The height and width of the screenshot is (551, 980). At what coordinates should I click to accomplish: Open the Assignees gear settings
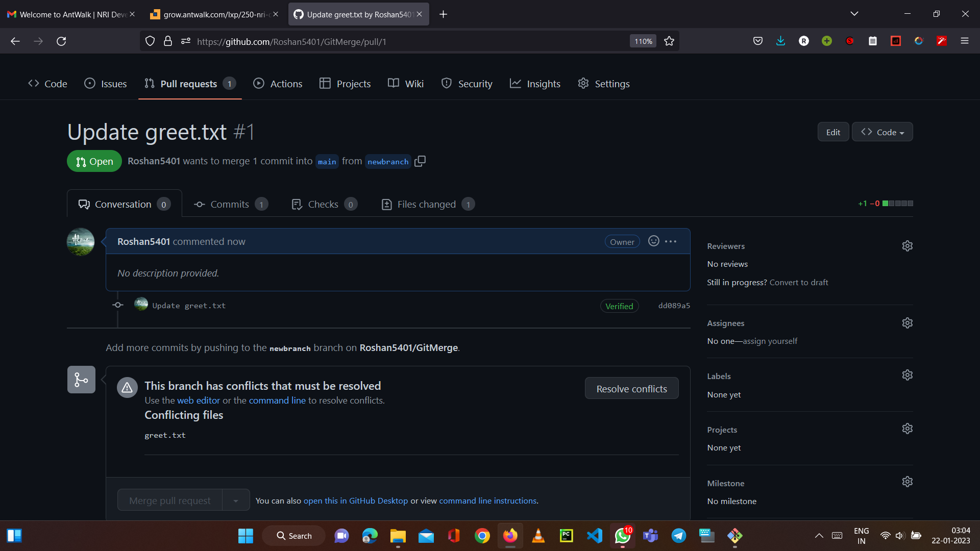(x=907, y=323)
